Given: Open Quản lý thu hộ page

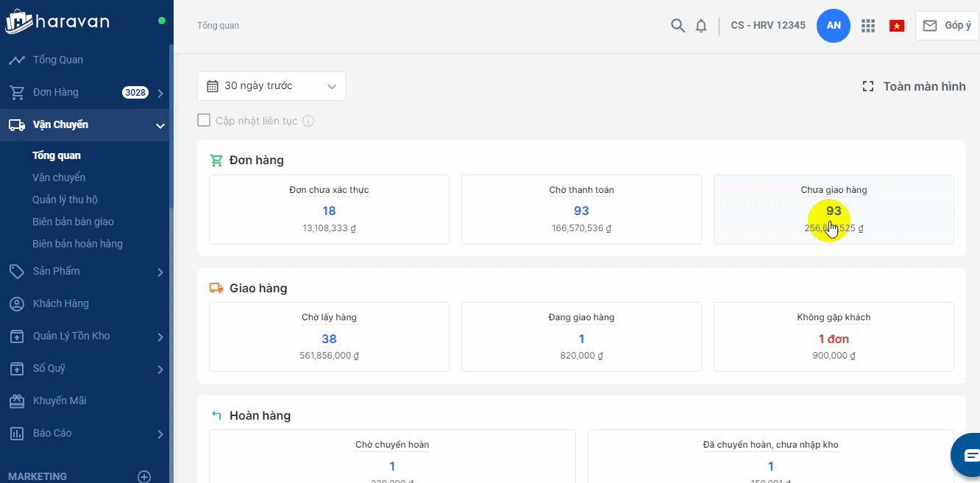Looking at the screenshot, I should click(65, 200).
